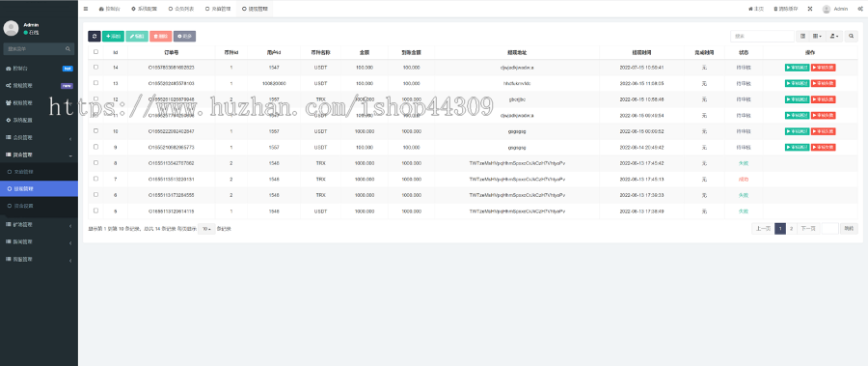Reject audit (red) for row id 14

click(824, 67)
